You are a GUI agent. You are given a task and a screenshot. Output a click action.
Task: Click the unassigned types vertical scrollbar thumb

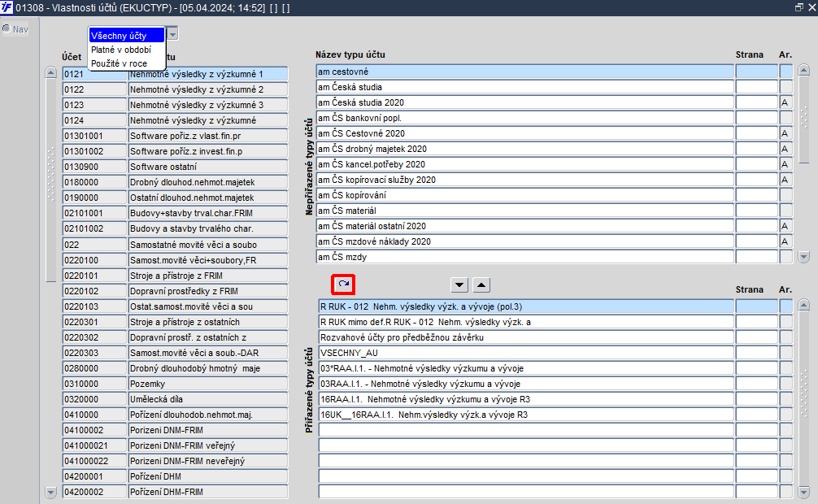(x=804, y=120)
